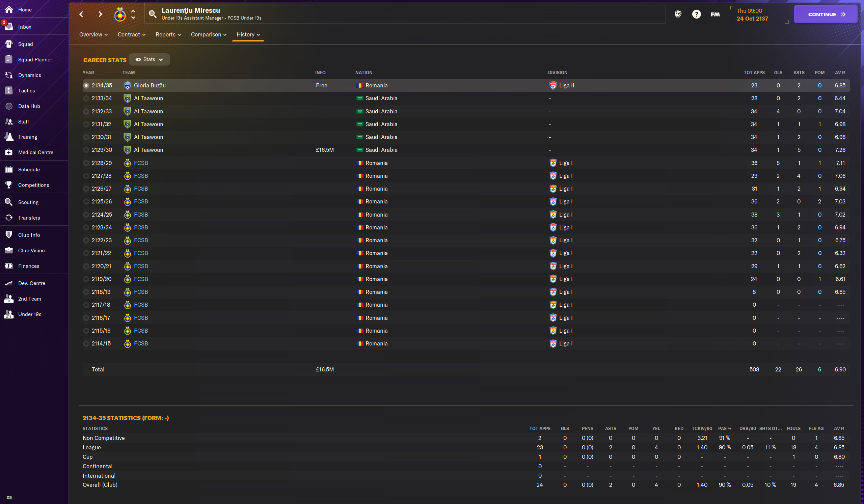Select the 2128/29 season radio button
Image resolution: width=864 pixels, height=504 pixels.
pyautogui.click(x=86, y=163)
